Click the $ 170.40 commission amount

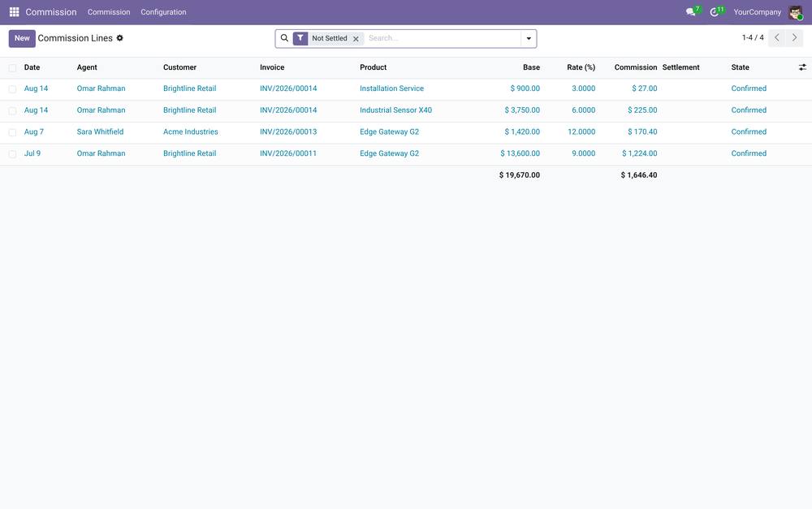(x=642, y=132)
